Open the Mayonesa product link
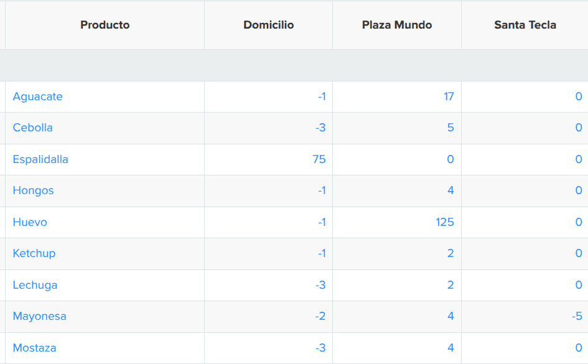The height and width of the screenshot is (364, 588). pos(39,316)
